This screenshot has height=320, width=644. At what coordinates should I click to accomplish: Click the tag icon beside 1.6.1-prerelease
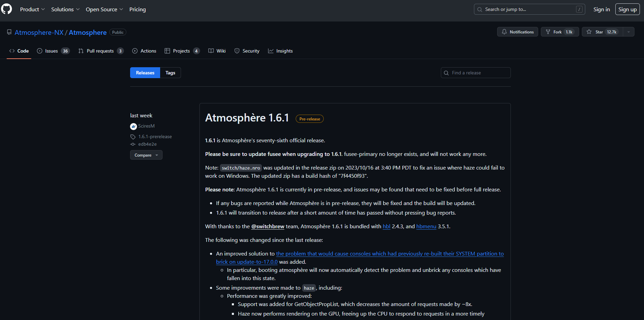click(133, 137)
